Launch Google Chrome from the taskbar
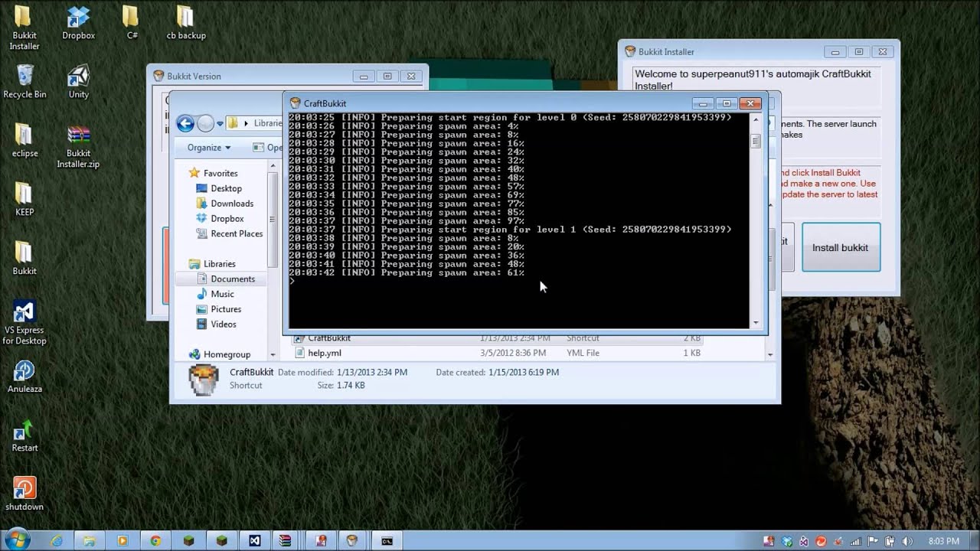Image resolution: width=980 pixels, height=551 pixels. click(x=155, y=540)
